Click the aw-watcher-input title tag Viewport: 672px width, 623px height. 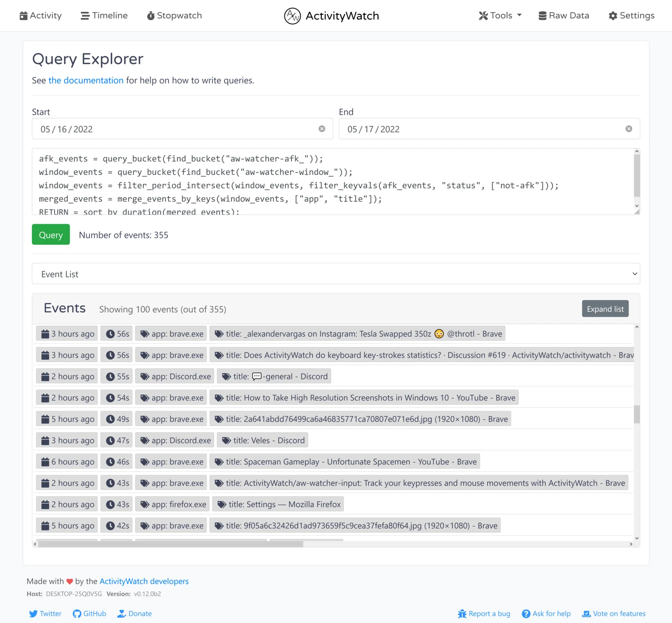(419, 483)
